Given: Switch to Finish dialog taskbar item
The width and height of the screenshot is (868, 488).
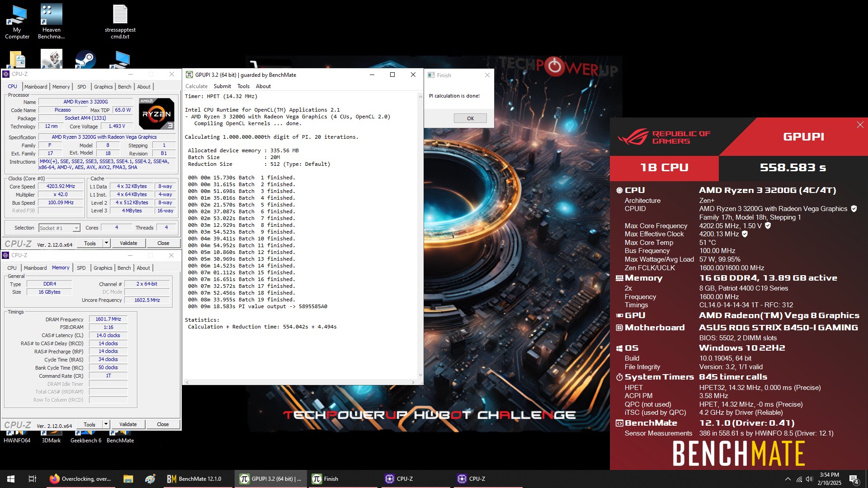Looking at the screenshot, I should click(343, 479).
